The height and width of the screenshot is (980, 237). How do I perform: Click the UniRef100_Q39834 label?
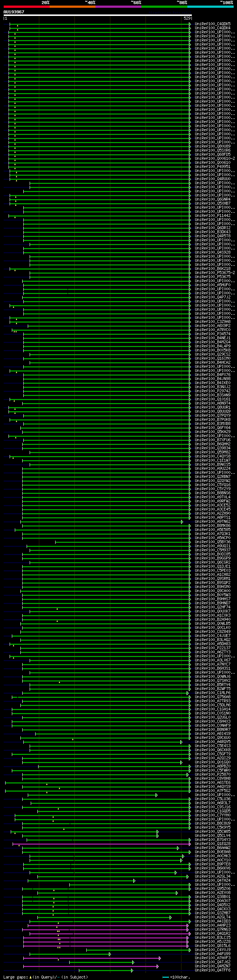(x=213, y=448)
